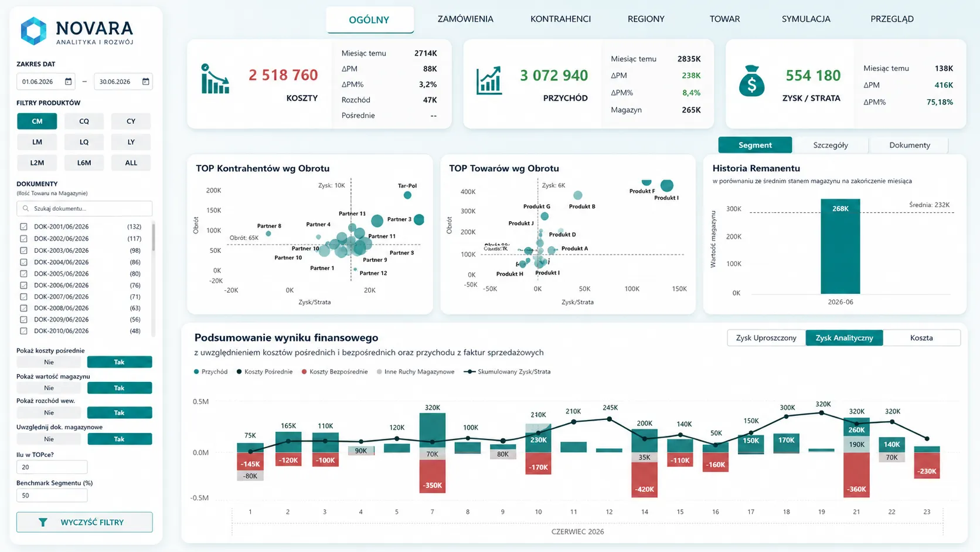Select the LM filter button

point(37,142)
